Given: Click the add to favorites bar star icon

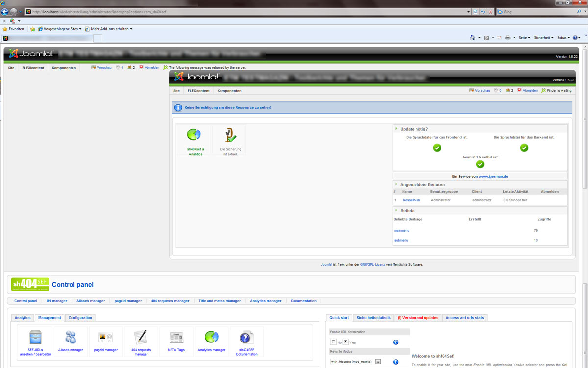Looking at the screenshot, I should tap(33, 29).
